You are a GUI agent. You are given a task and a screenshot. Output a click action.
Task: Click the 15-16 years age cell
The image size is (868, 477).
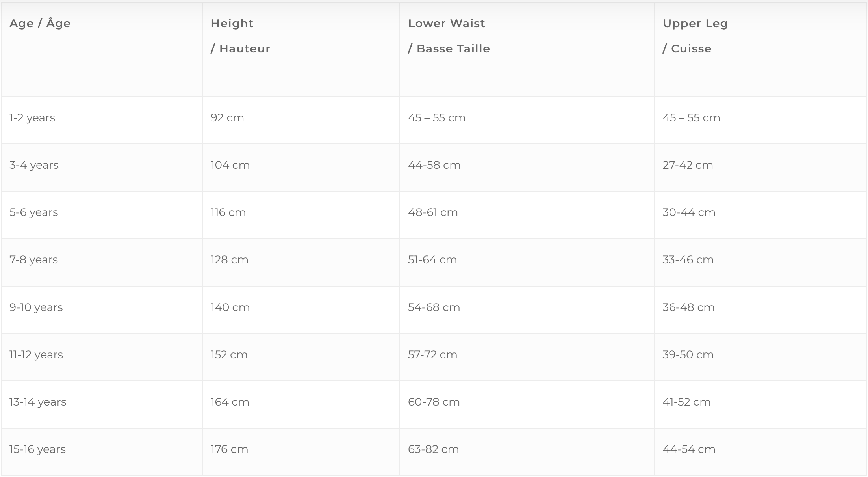tap(37, 449)
